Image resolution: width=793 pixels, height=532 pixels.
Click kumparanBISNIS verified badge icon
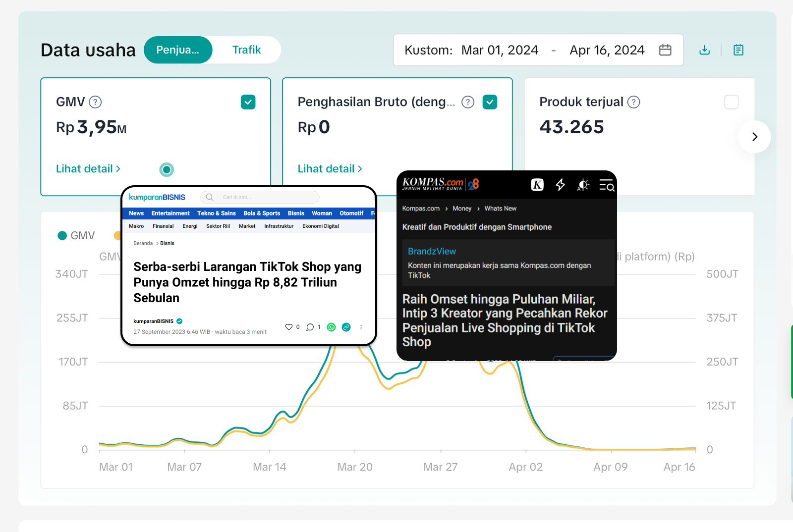click(179, 321)
